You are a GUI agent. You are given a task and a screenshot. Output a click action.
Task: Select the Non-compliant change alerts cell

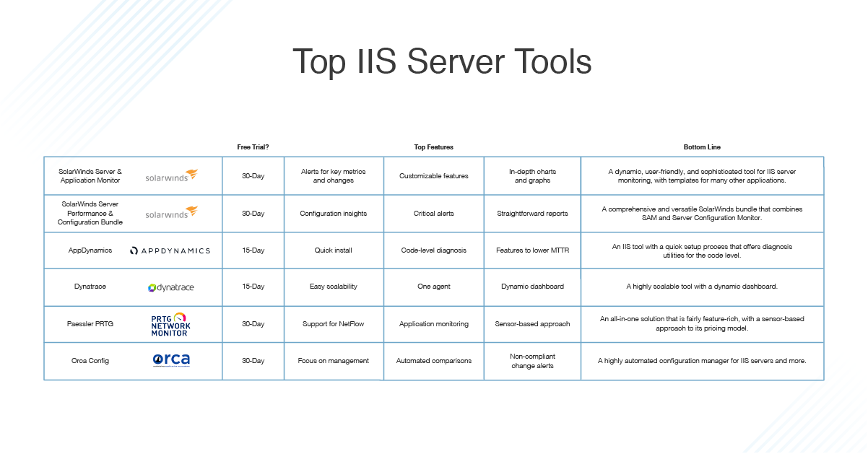[532, 361]
